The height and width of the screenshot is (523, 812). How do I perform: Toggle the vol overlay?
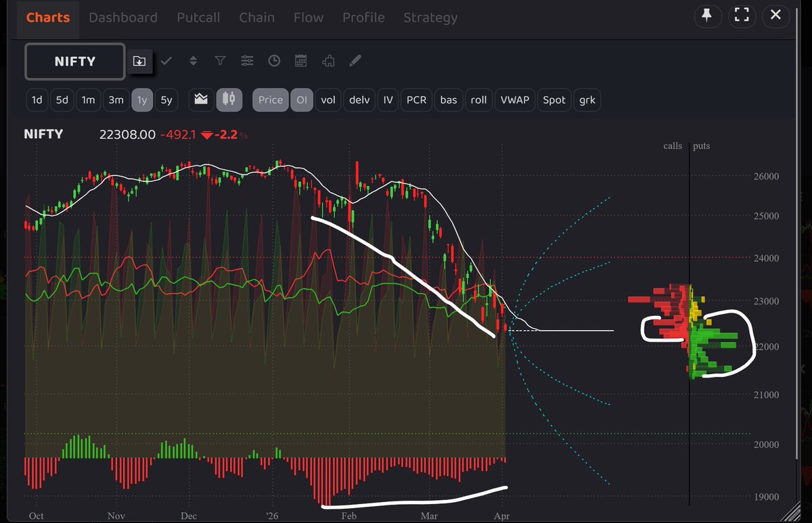point(328,100)
